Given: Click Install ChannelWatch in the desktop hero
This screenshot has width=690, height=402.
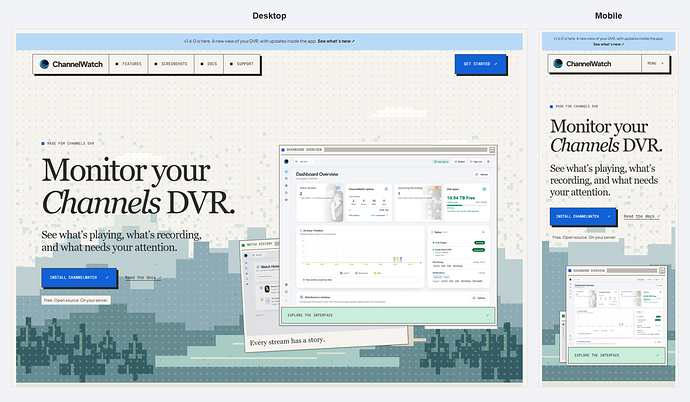Looking at the screenshot, I should tap(79, 278).
